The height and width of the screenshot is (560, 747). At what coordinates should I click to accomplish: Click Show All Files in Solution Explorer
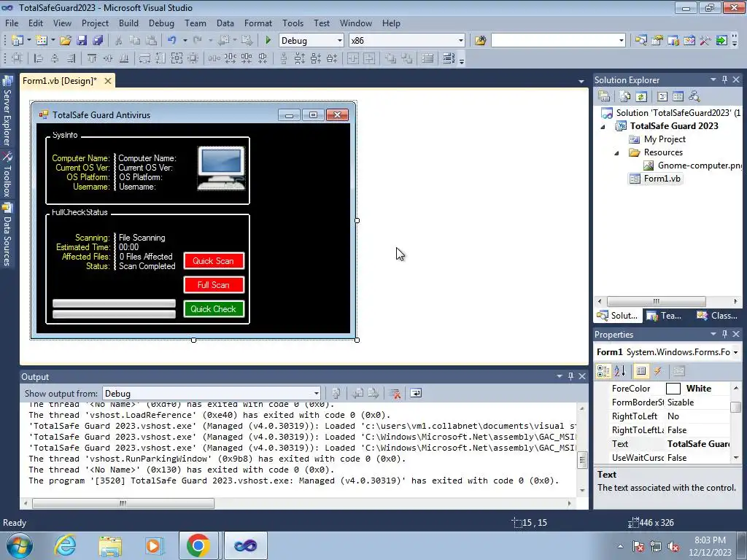[625, 97]
